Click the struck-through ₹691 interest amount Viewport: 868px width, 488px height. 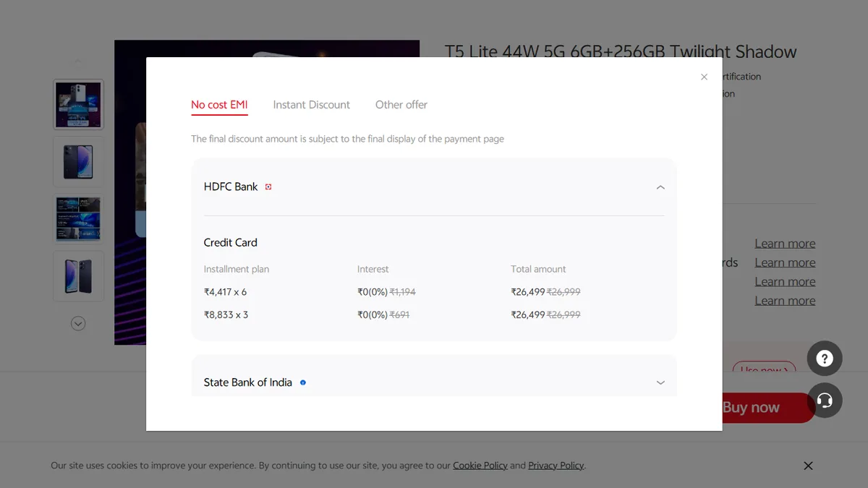pos(399,314)
